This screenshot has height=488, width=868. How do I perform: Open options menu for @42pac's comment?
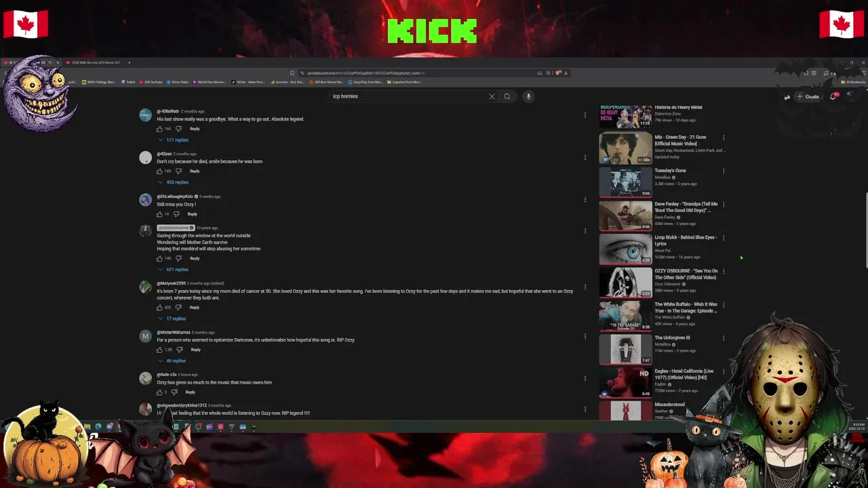click(x=585, y=157)
